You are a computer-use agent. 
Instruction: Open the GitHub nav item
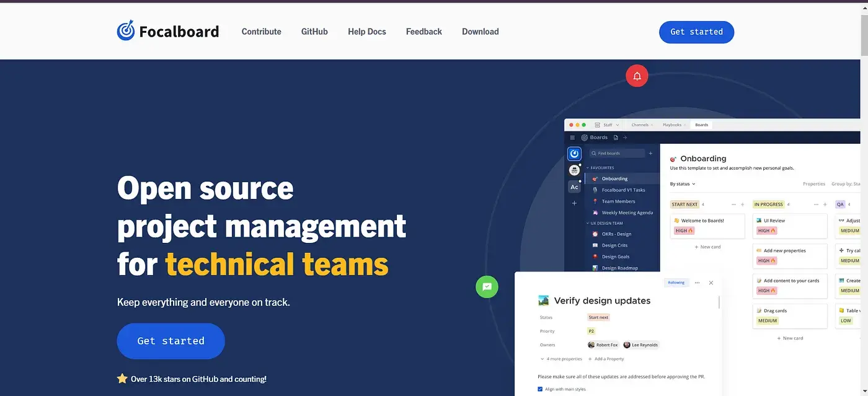(x=314, y=32)
